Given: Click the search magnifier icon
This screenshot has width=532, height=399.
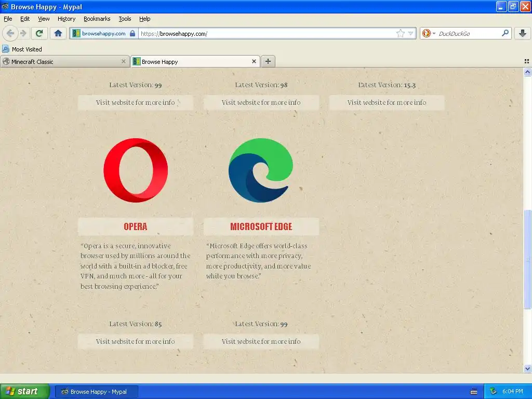Looking at the screenshot, I should click(x=505, y=33).
